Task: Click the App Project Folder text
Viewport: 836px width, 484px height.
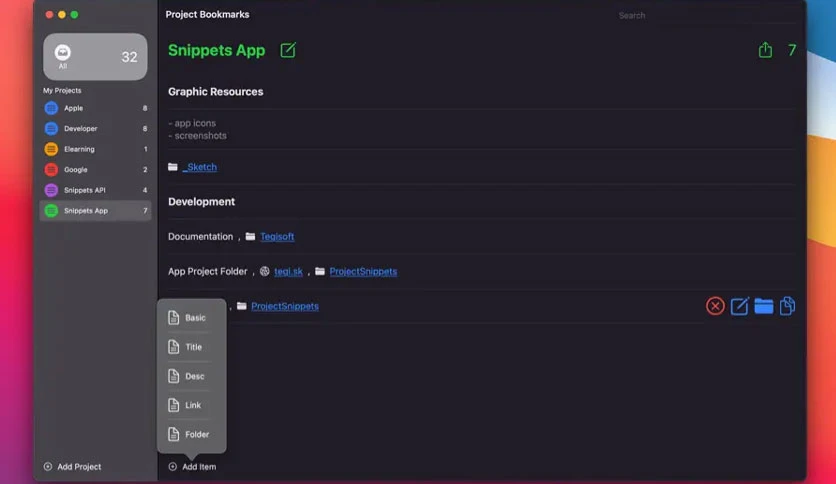Action: (207, 271)
